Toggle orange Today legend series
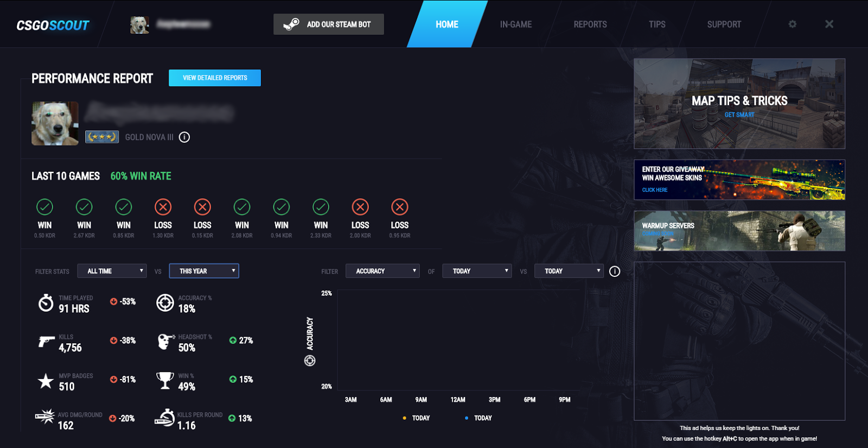 416,418
